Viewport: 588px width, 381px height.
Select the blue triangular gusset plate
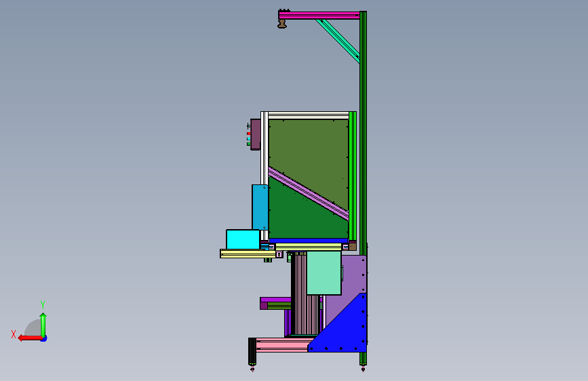tap(347, 330)
